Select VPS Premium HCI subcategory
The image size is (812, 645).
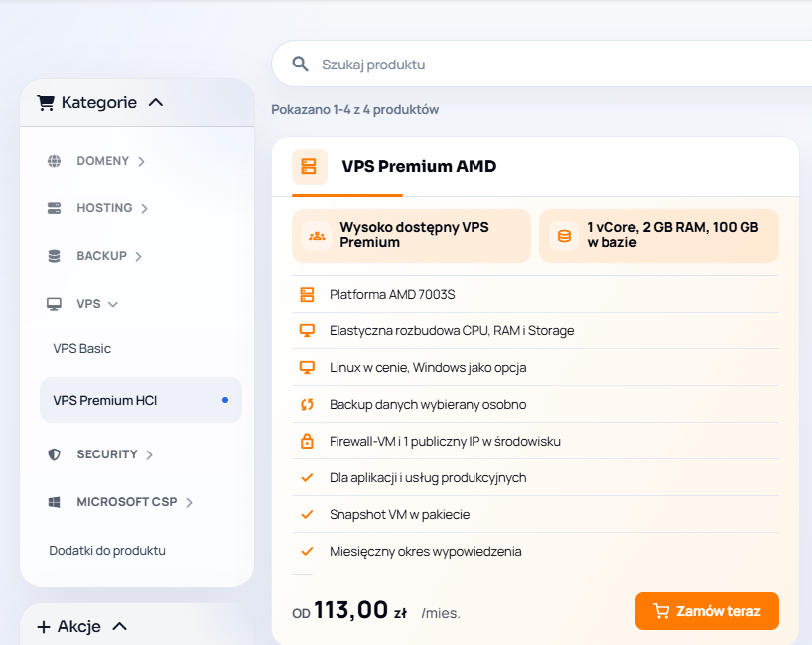pos(141,400)
